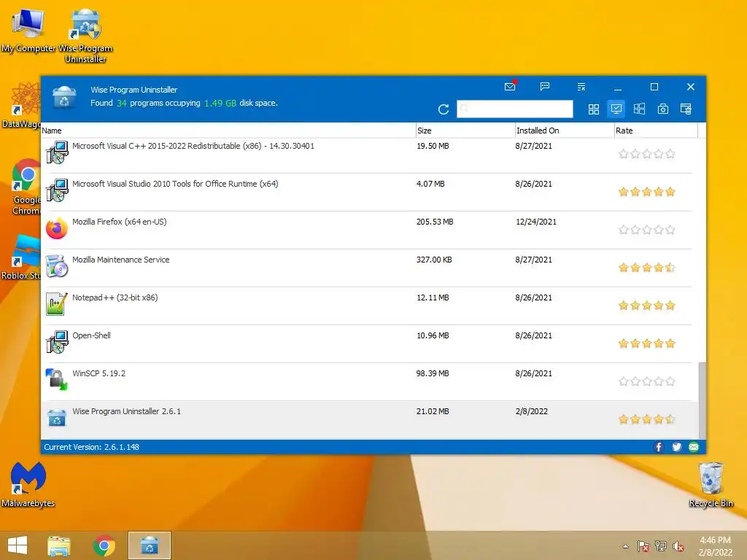Switch to All Programs grid view icon

[594, 109]
